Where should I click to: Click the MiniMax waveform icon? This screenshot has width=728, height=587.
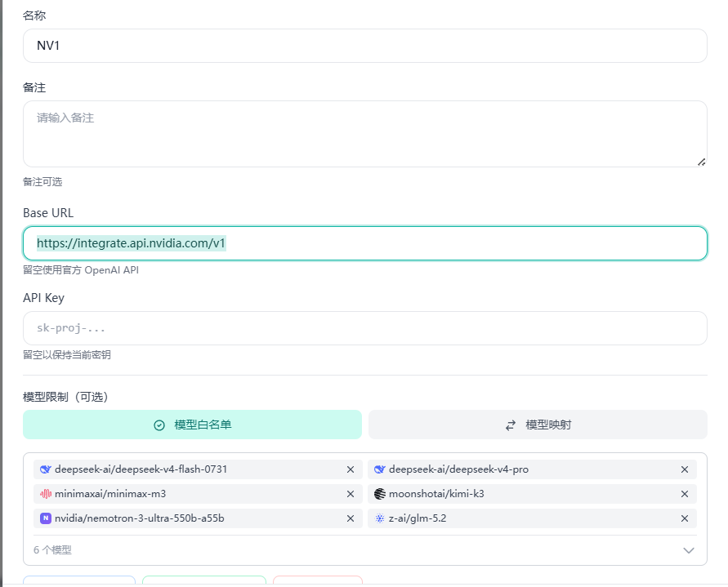pos(46,494)
